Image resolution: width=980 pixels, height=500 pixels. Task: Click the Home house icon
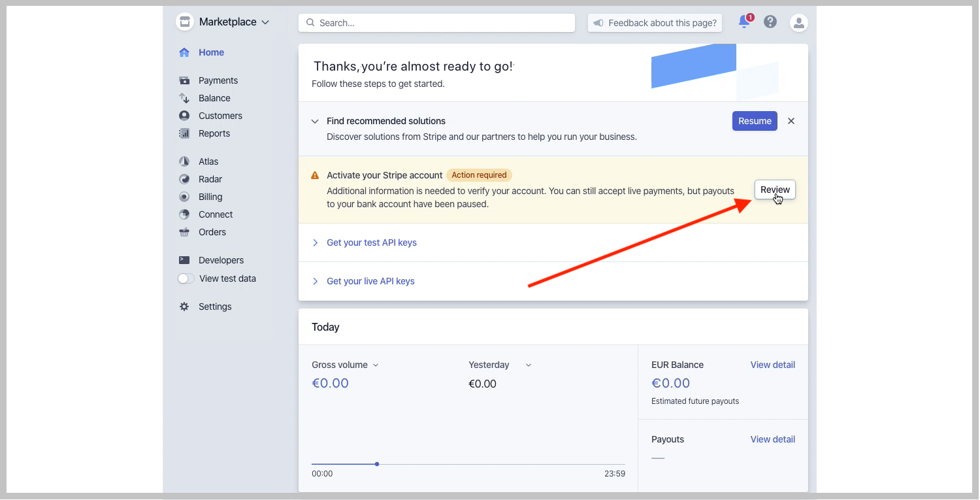[184, 52]
